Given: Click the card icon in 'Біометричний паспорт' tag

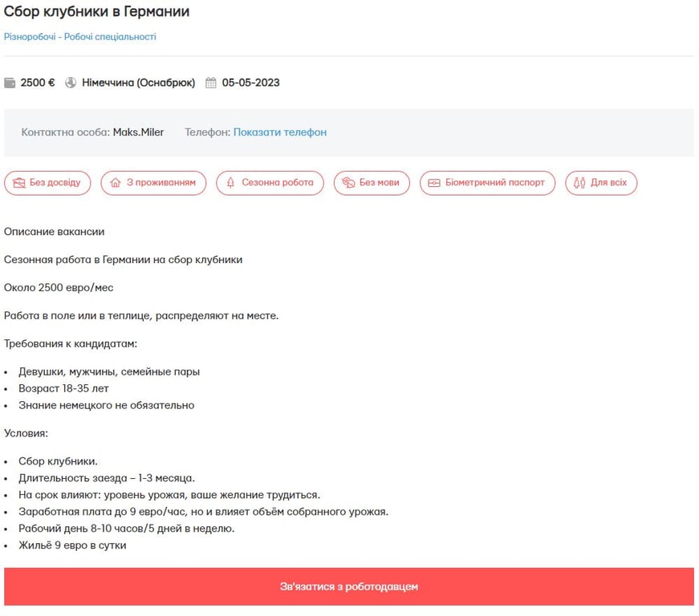Looking at the screenshot, I should 435,183.
